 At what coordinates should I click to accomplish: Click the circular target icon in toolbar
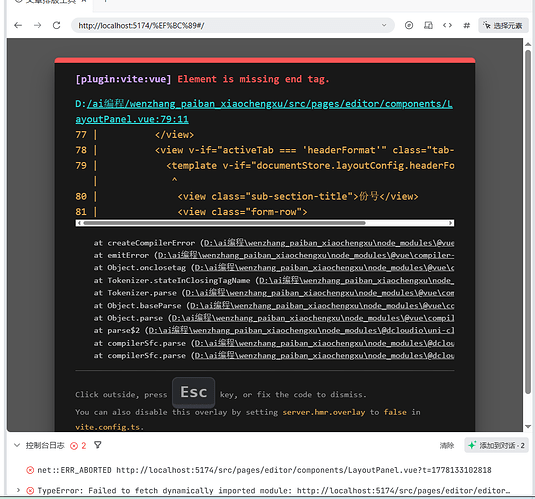[409, 25]
